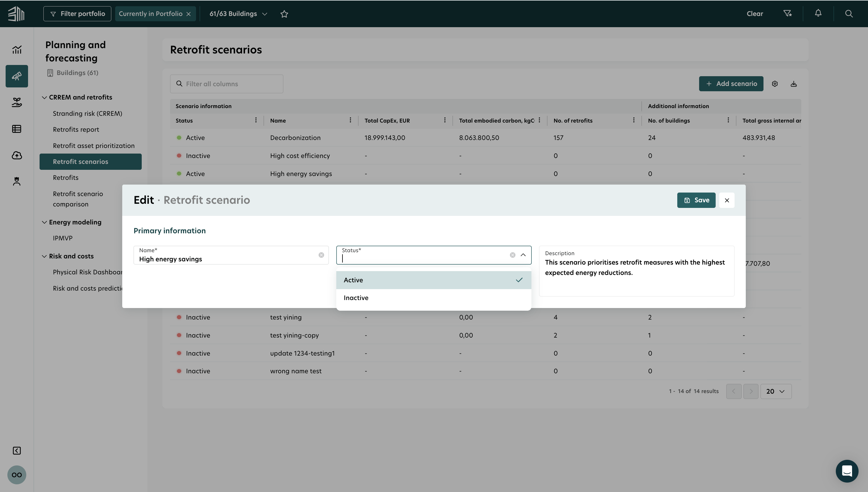The height and width of the screenshot is (492, 868).
Task: Open the data table sidebar icon
Action: tap(17, 129)
